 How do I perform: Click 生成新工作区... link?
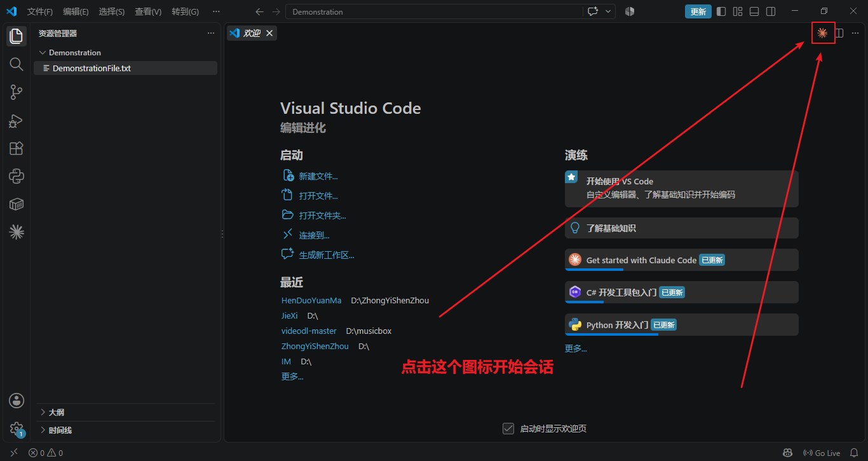(327, 255)
